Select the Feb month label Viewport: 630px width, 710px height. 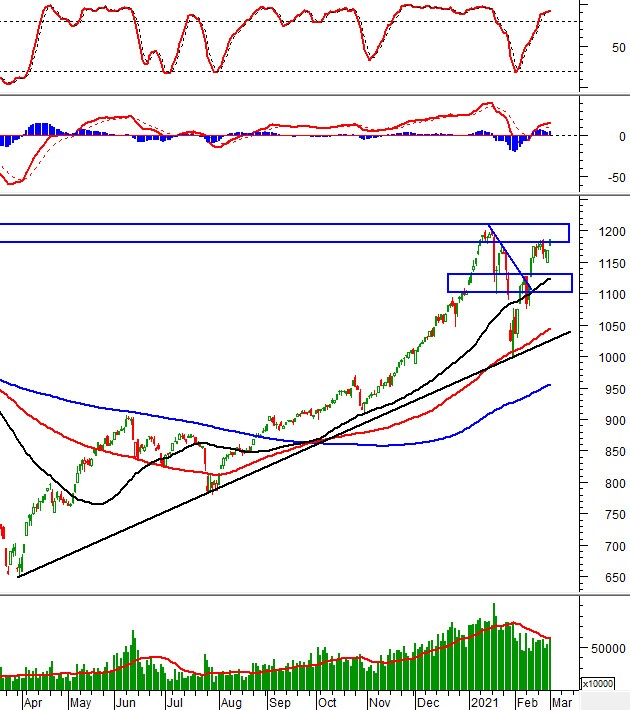pos(527,703)
